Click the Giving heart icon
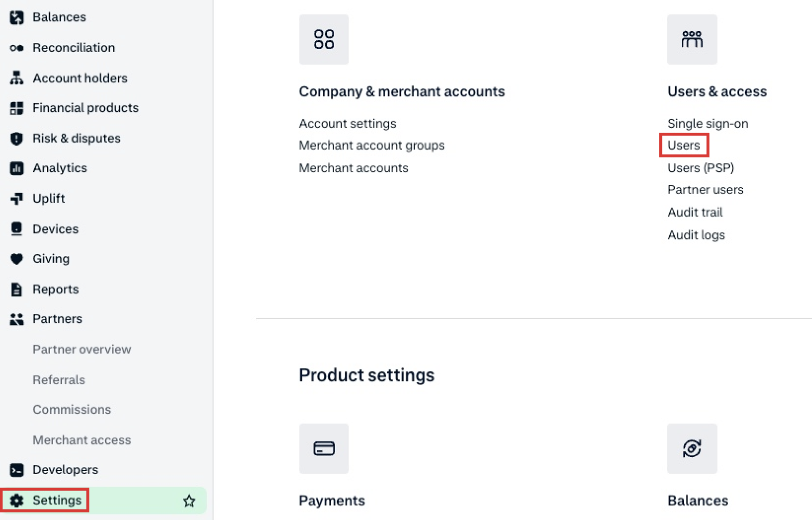Viewport: 812px width, 520px height. click(x=16, y=259)
